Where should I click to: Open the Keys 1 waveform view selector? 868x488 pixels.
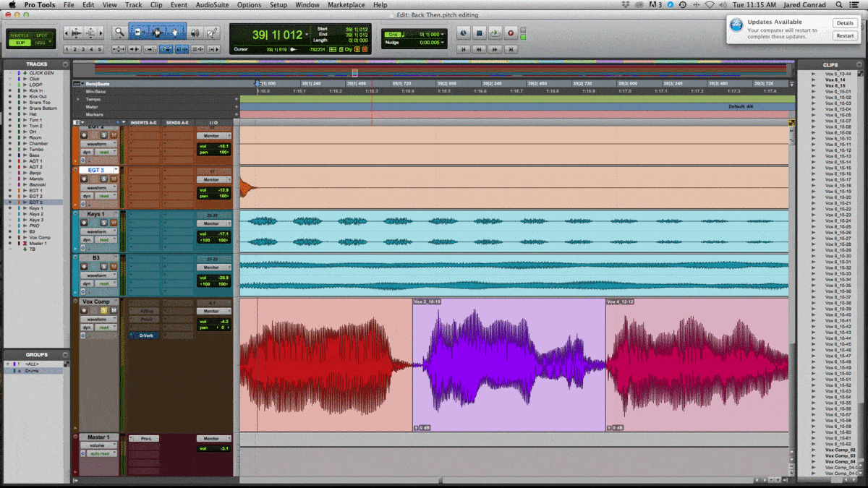99,232
